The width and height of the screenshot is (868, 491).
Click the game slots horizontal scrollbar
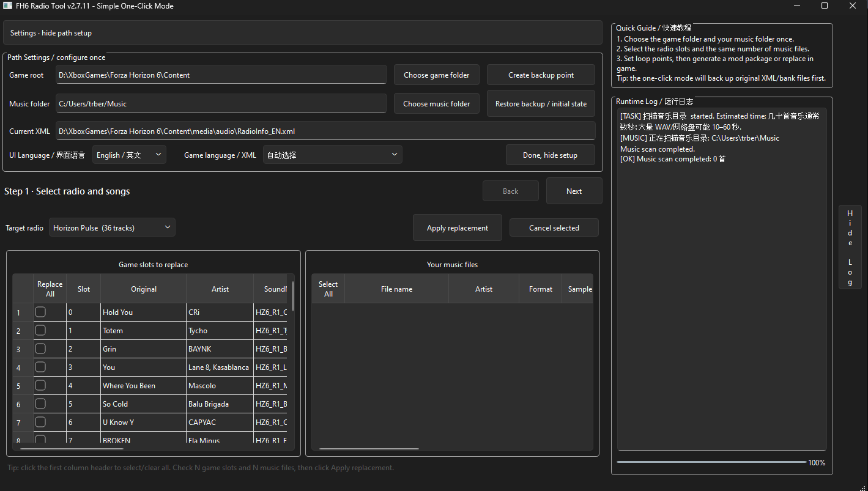coord(72,449)
